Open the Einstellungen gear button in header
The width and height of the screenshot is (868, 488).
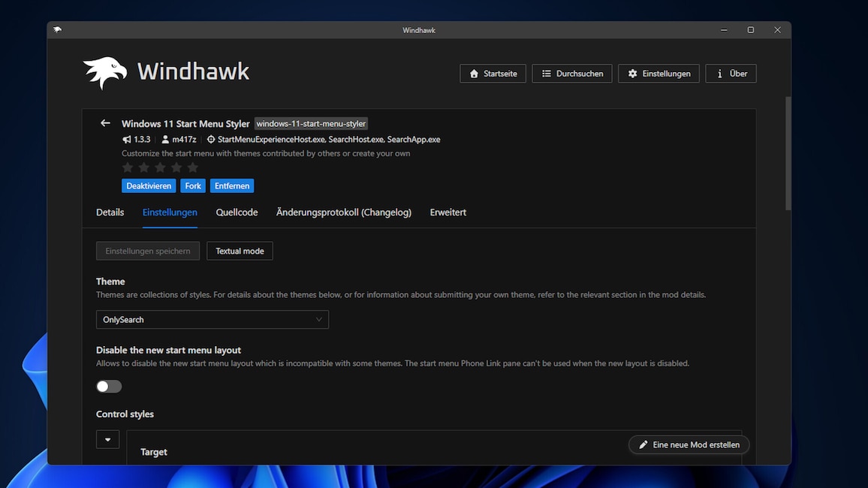(x=659, y=74)
